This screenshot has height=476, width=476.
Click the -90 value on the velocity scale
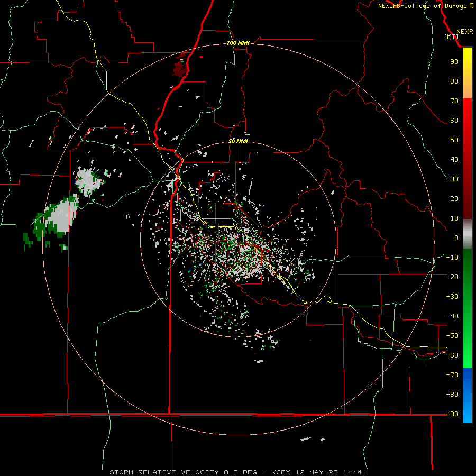coord(452,414)
